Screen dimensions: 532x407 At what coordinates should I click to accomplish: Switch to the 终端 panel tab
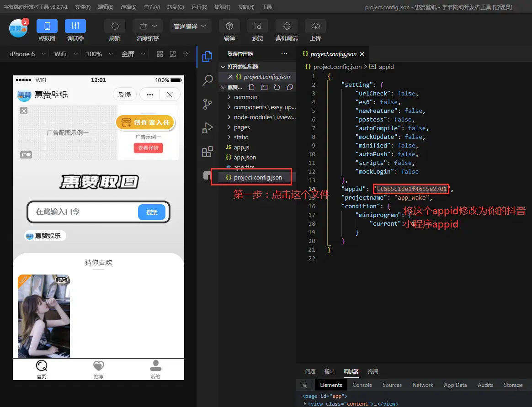373,371
